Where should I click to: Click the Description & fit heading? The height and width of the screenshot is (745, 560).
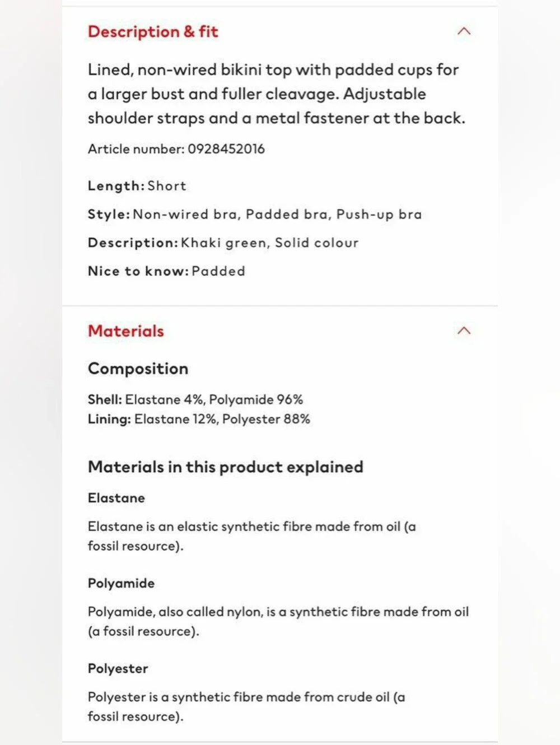153,31
